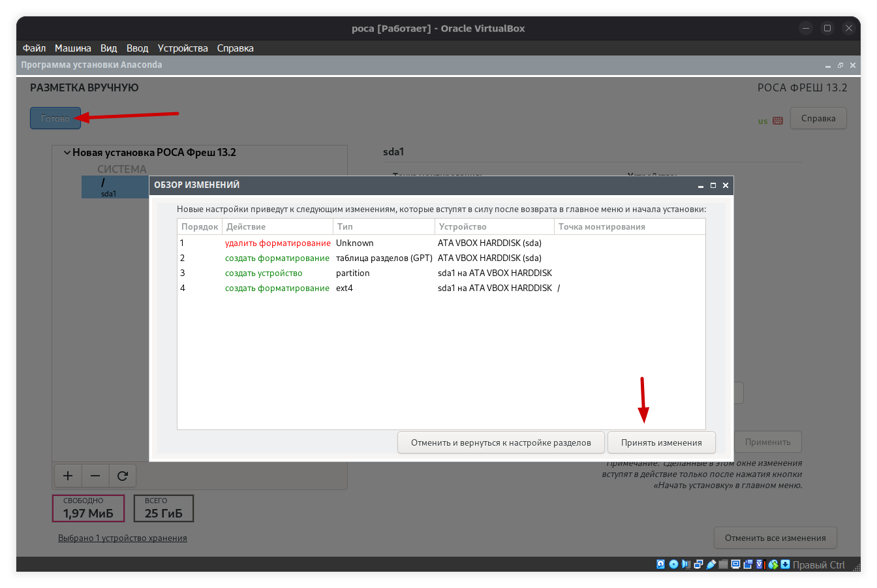Open the Устройства menu
877x588 pixels.
coord(183,48)
